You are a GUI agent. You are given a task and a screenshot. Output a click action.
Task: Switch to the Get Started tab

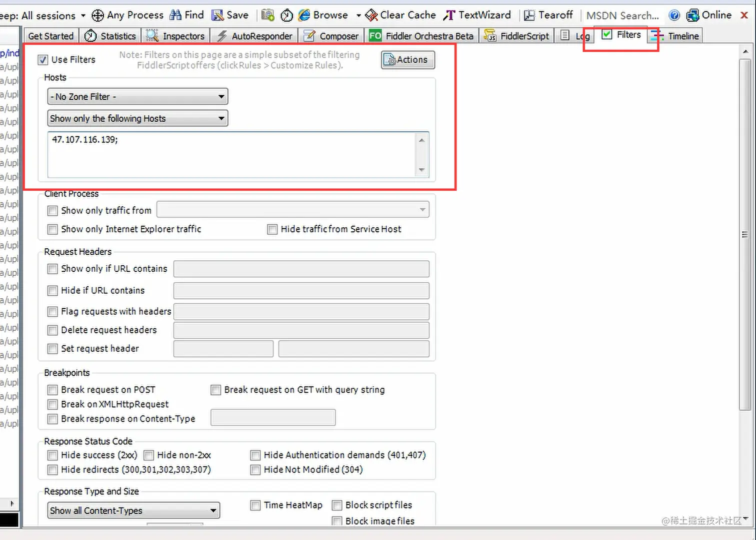(51, 36)
